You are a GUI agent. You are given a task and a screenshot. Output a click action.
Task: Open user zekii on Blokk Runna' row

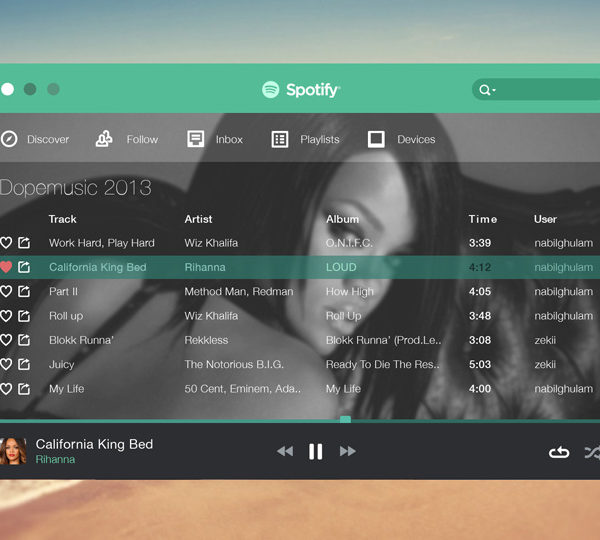pos(545,340)
